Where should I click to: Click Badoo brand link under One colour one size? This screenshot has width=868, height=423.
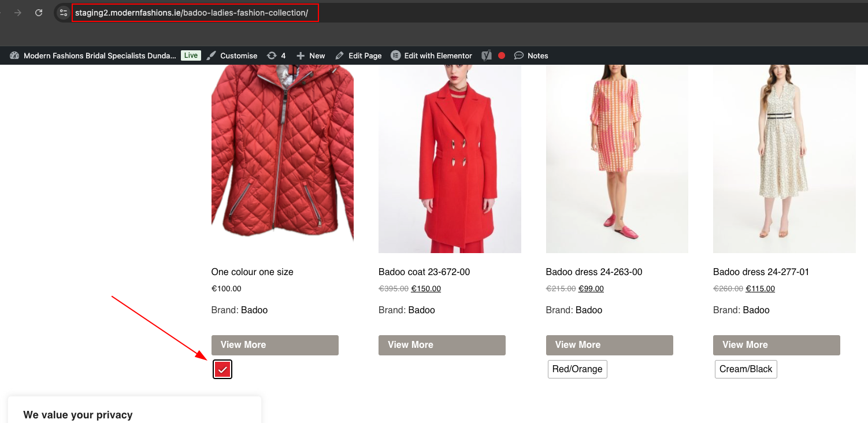point(254,310)
